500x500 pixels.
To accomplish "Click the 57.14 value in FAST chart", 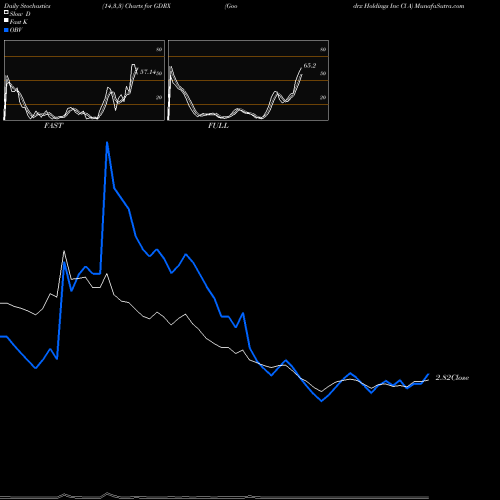I will pos(148,72).
